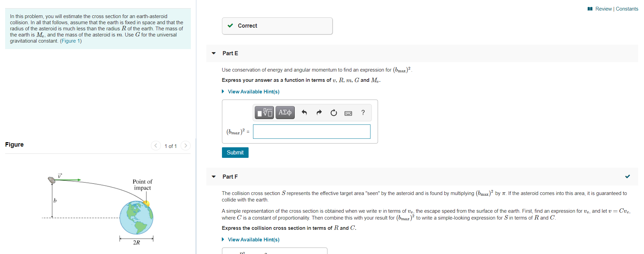Image resolution: width=644 pixels, height=254 pixels.
Task: Open the Constants page
Action: pos(627,9)
